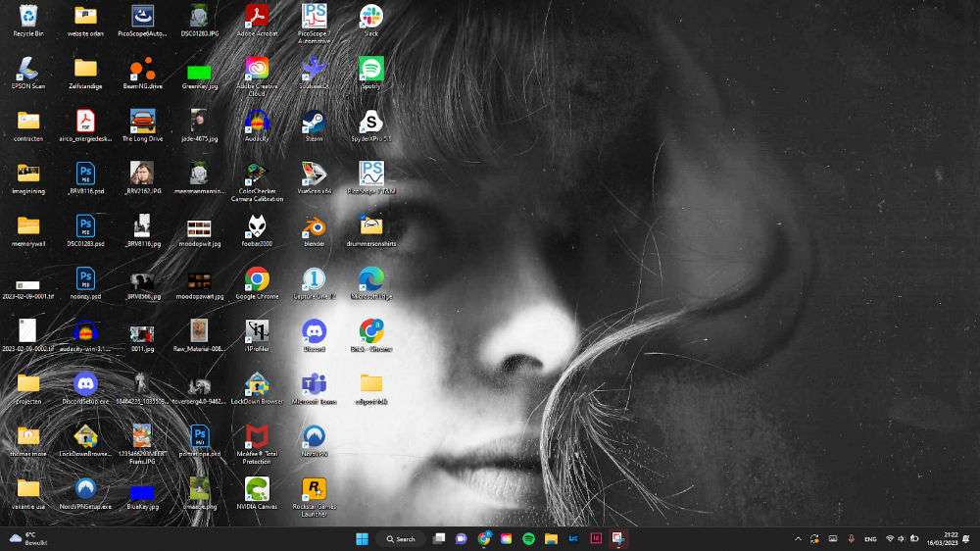Select the moodopzwart.jpg thumbnail
Screen dimensions: 980x551
click(199, 283)
